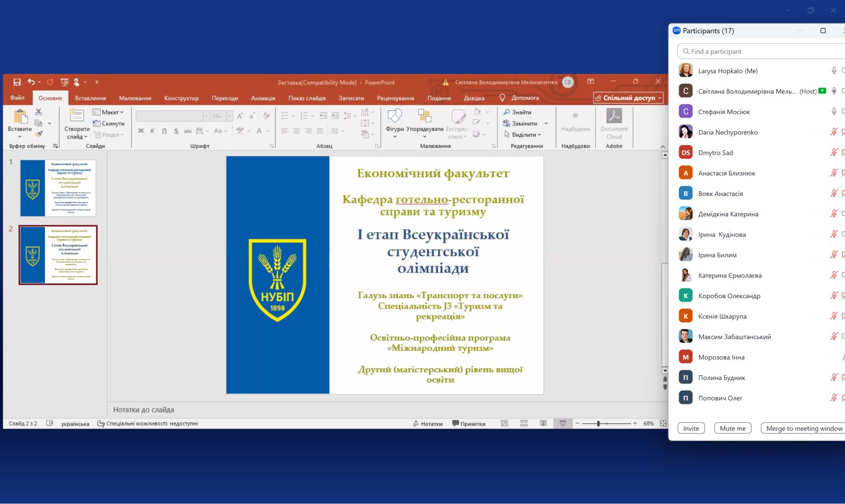Open ribbon display options icon in title bar

click(590, 81)
